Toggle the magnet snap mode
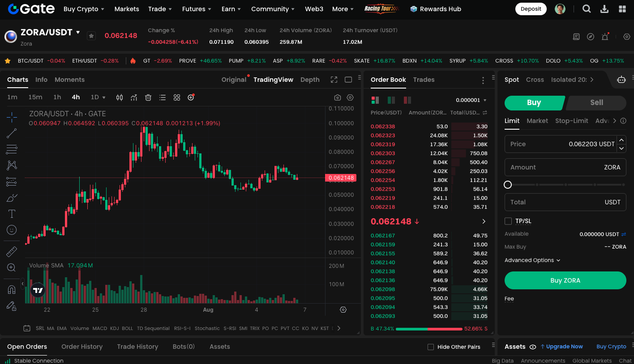 pos(12,290)
